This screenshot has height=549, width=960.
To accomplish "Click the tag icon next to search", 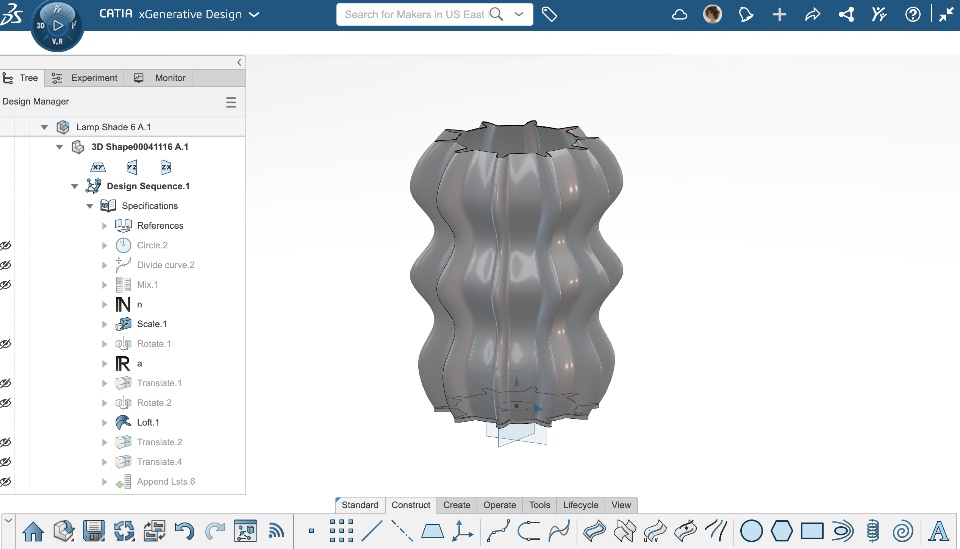I will tap(549, 15).
